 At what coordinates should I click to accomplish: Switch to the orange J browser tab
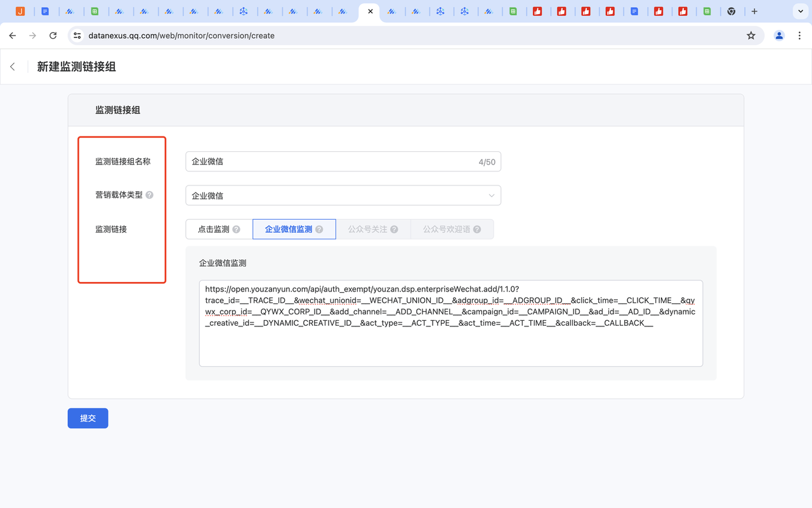coord(20,11)
